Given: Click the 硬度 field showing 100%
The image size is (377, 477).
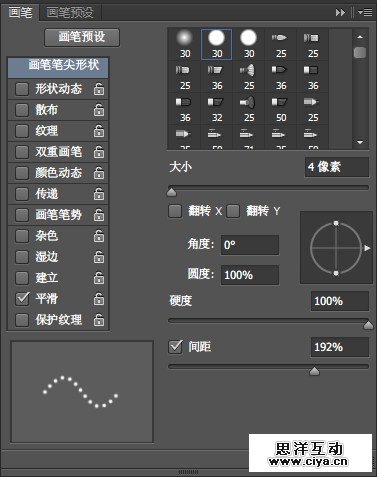Looking at the screenshot, I should 340,301.
